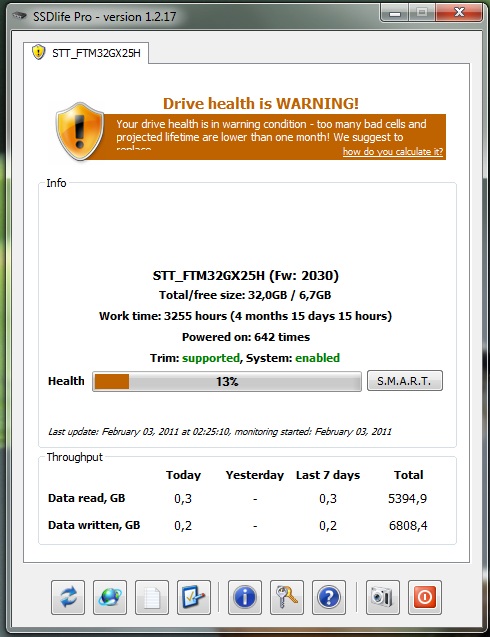Click the 'Today' column header
Viewport: 490px width, 637px height.
click(183, 475)
